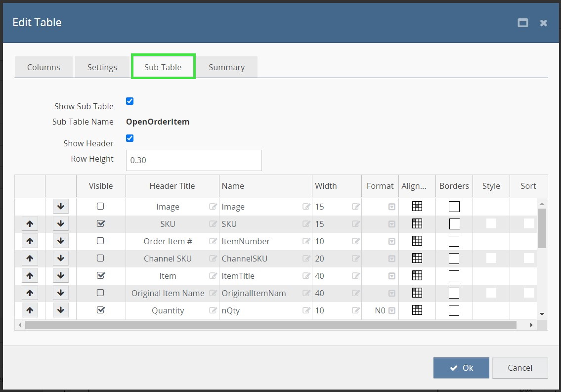Open the Summary tab
The image size is (561, 392).
[226, 67]
